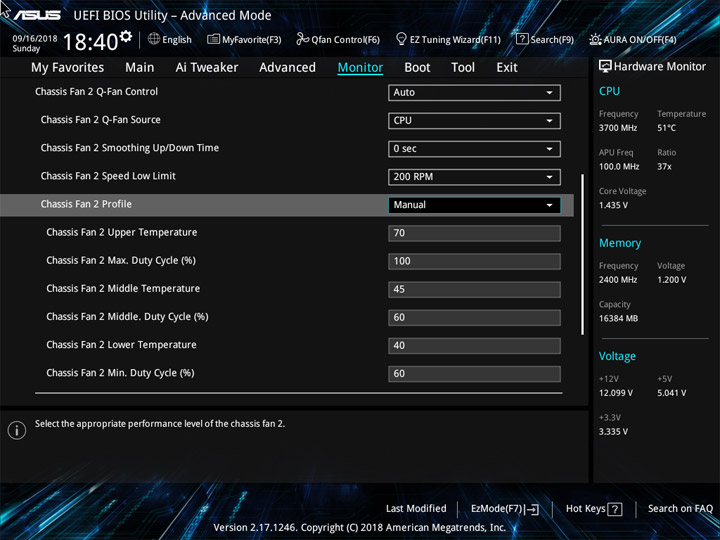This screenshot has width=720, height=540.
Task: Click the APU Freq value 100.0 MHz
Action: pos(619,166)
